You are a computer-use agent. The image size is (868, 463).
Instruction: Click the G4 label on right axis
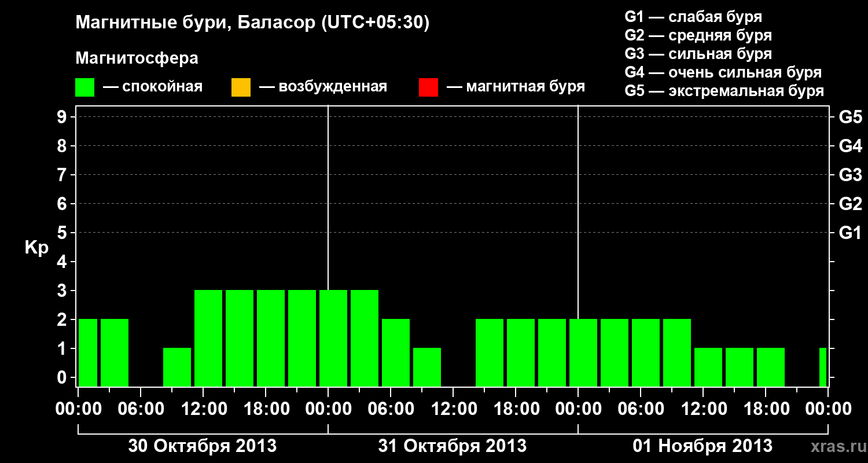click(851, 146)
